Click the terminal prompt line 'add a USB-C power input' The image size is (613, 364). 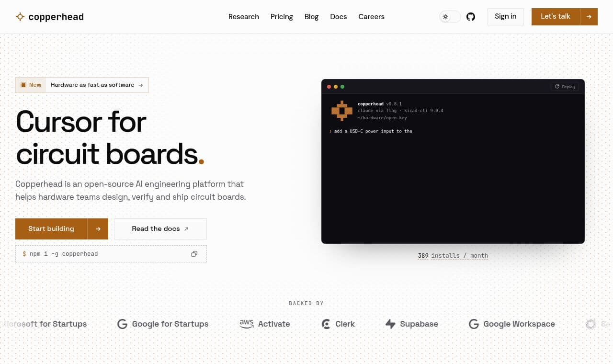coord(371,131)
